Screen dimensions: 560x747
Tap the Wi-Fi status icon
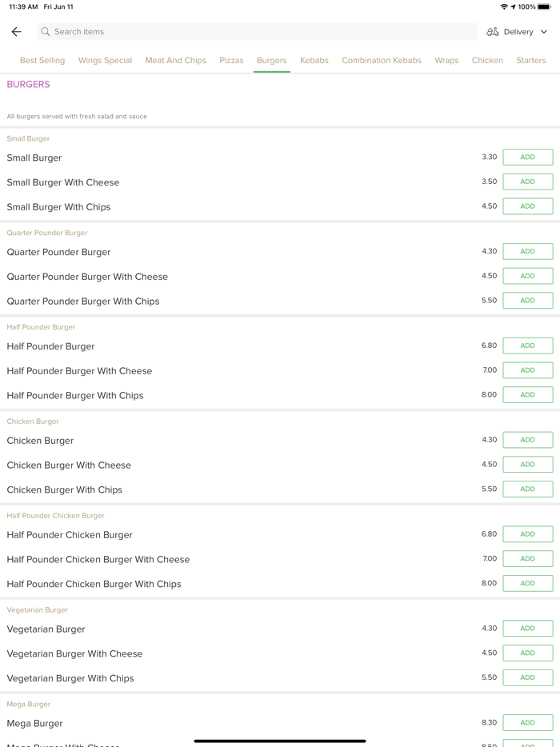(504, 6)
